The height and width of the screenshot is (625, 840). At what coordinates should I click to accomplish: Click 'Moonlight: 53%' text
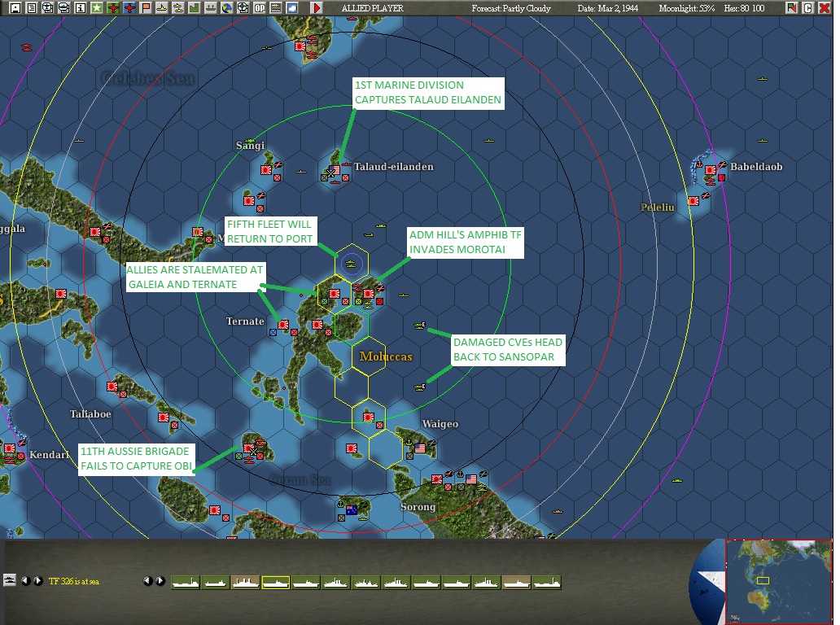(x=687, y=8)
